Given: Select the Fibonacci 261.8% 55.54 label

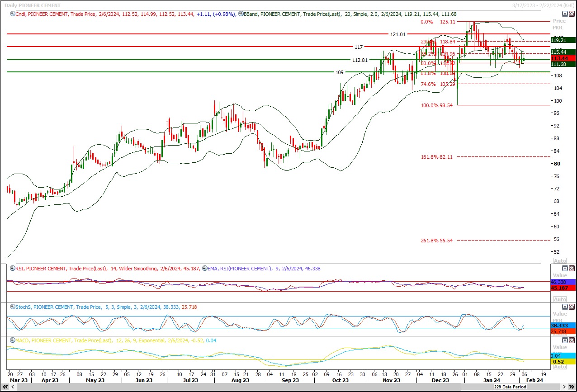Looking at the screenshot, I should point(437,241).
